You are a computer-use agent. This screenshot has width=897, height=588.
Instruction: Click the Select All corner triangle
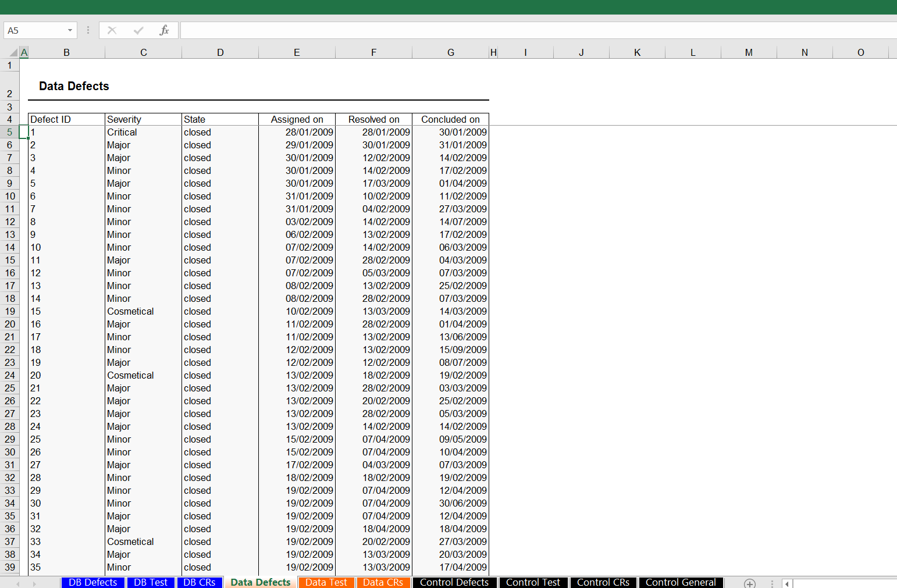[13, 52]
